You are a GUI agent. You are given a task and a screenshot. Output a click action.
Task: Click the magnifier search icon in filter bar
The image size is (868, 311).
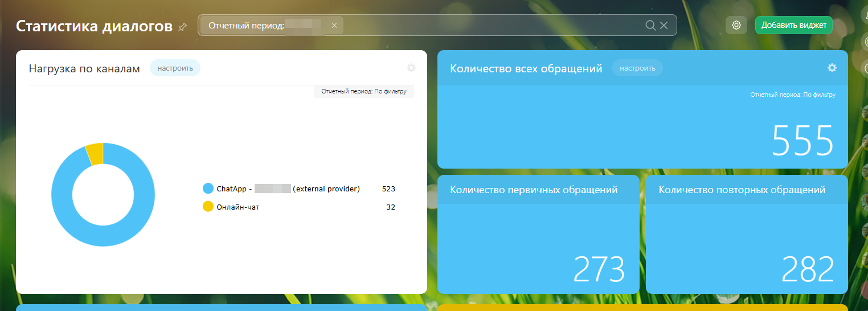coord(650,25)
